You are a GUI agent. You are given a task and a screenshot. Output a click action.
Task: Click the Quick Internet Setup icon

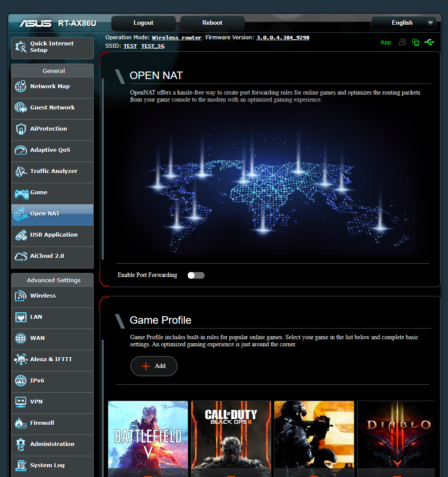[x=21, y=47]
